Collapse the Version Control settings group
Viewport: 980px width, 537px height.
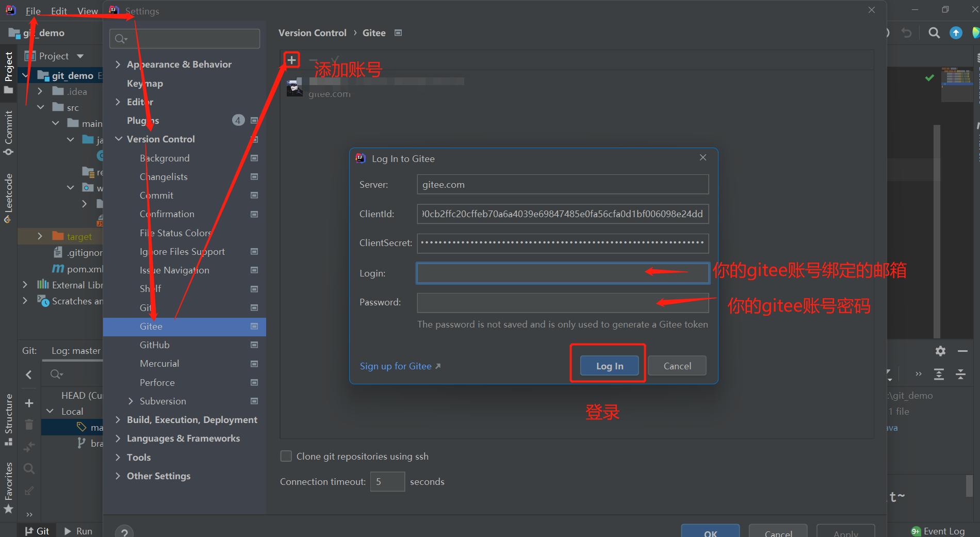[x=118, y=139]
